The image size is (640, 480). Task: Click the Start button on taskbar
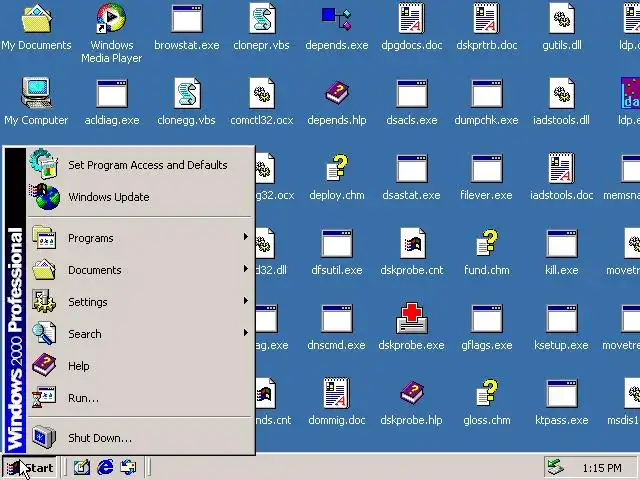point(29,468)
